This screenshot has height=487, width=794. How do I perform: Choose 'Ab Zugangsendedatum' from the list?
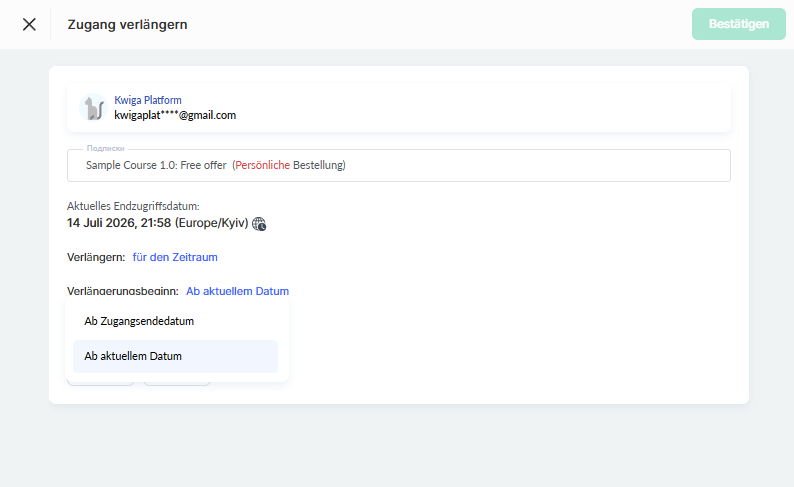(175, 321)
